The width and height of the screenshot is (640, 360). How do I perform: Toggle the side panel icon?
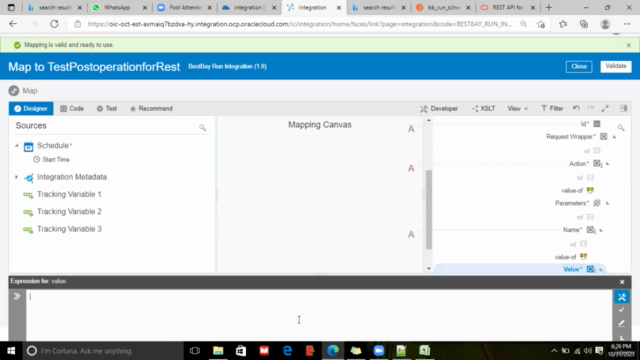pos(623,108)
